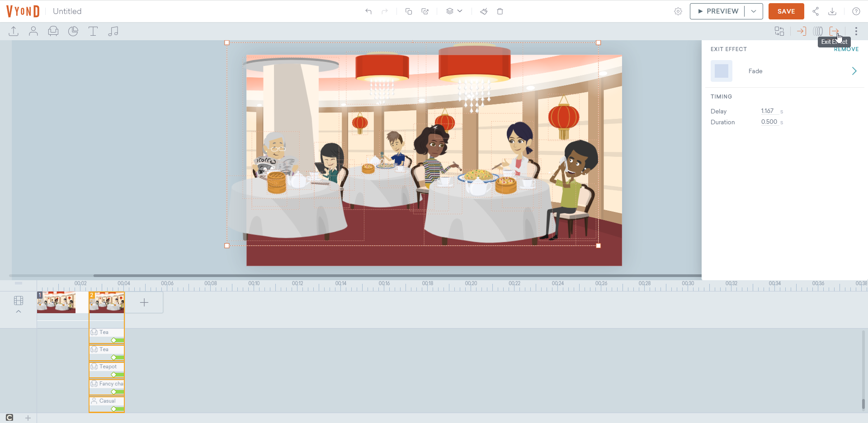Add a new scene with plus button
Image resolution: width=868 pixels, height=423 pixels.
click(144, 302)
